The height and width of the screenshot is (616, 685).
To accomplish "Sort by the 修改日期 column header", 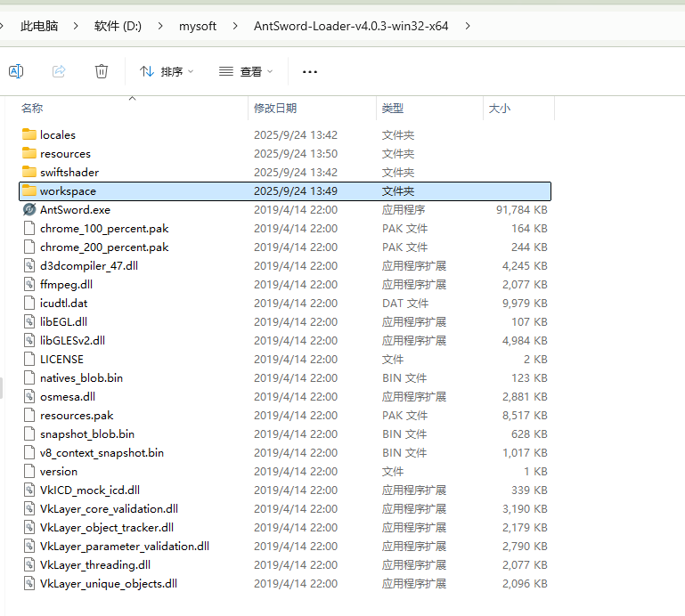I will pyautogui.click(x=275, y=109).
